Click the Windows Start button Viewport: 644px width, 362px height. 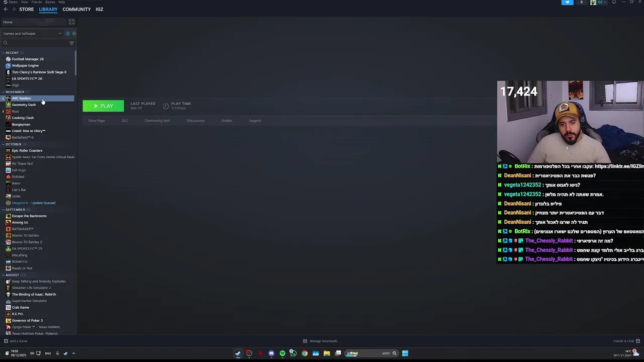click(x=405, y=353)
